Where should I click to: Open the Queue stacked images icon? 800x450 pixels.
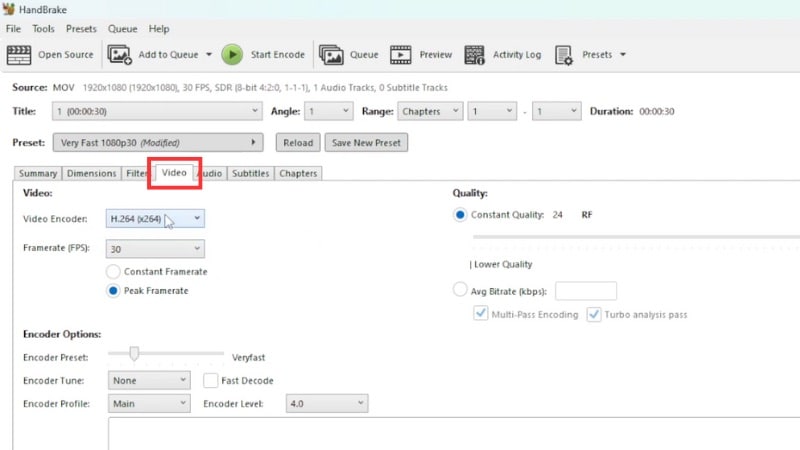click(x=331, y=55)
